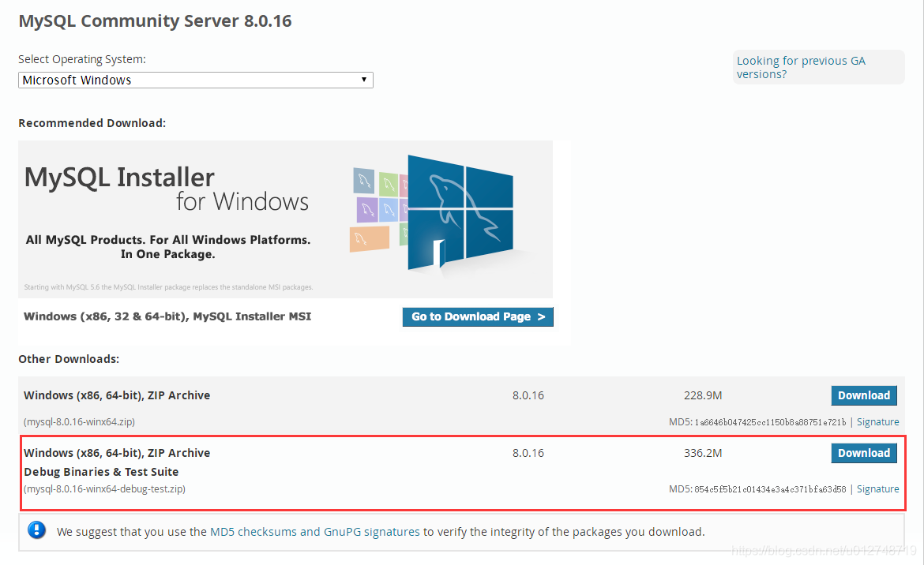924x565 pixels.
Task: Click 8.0.16 version in the 336.2M row
Action: click(528, 453)
